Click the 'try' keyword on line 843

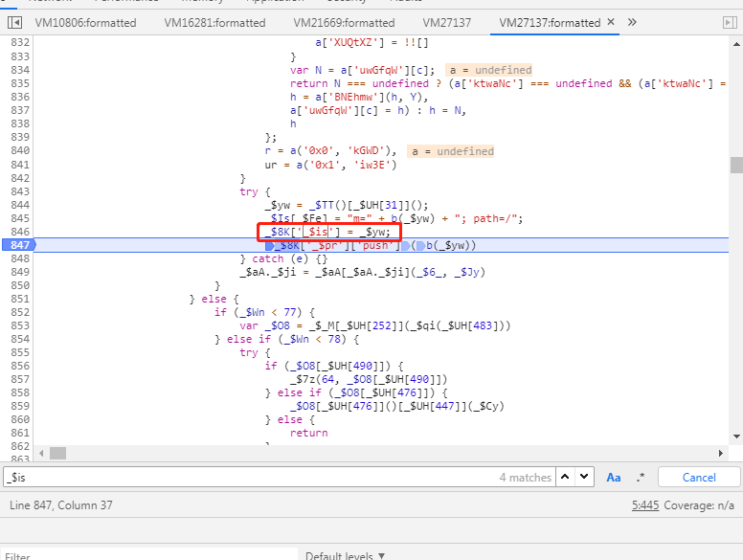(249, 191)
